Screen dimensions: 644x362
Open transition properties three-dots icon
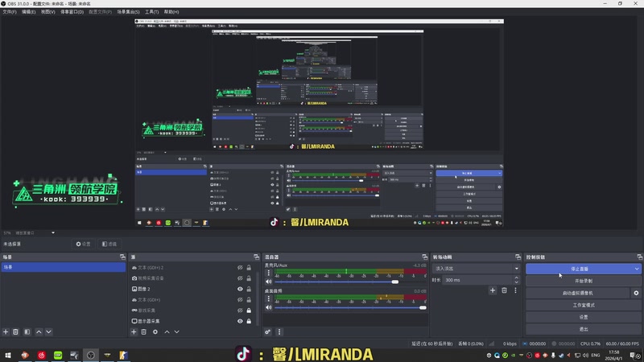(x=515, y=290)
